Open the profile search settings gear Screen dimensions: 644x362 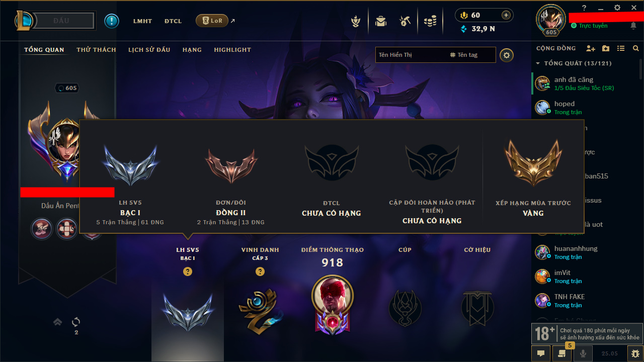coord(507,55)
